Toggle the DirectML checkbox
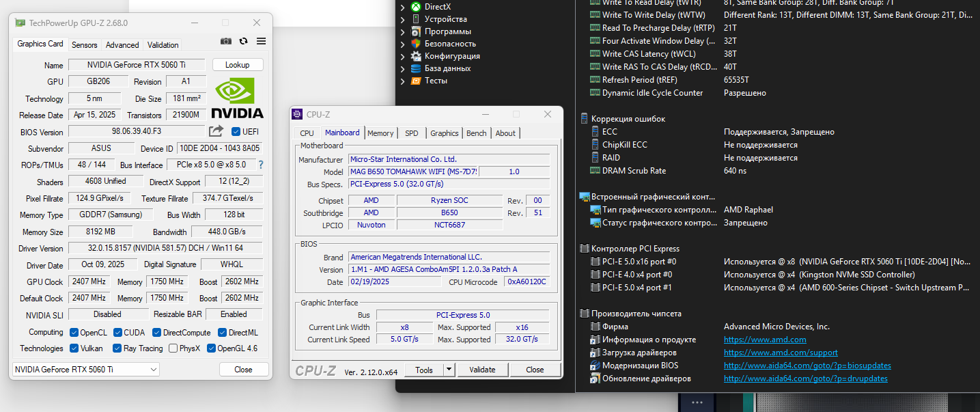The width and height of the screenshot is (980, 412). (222, 333)
